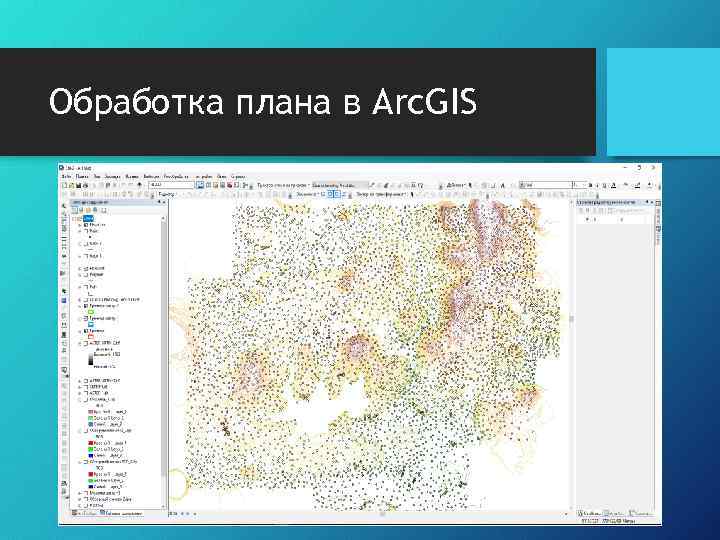Viewport: 720px width, 540px height.
Task: Uncheck the layer with red outline symbol
Action: (85, 331)
